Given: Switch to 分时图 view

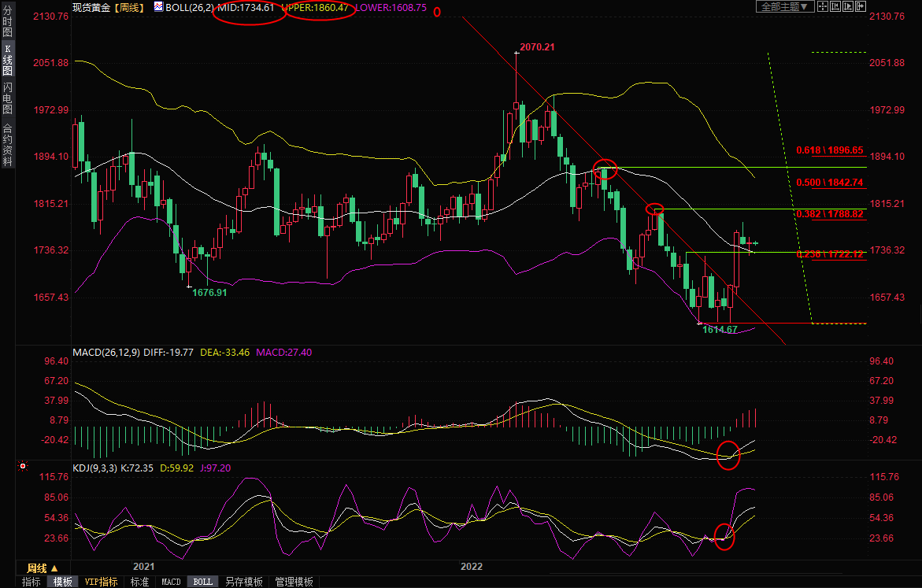Looking at the screenshot, I should click(7, 22).
